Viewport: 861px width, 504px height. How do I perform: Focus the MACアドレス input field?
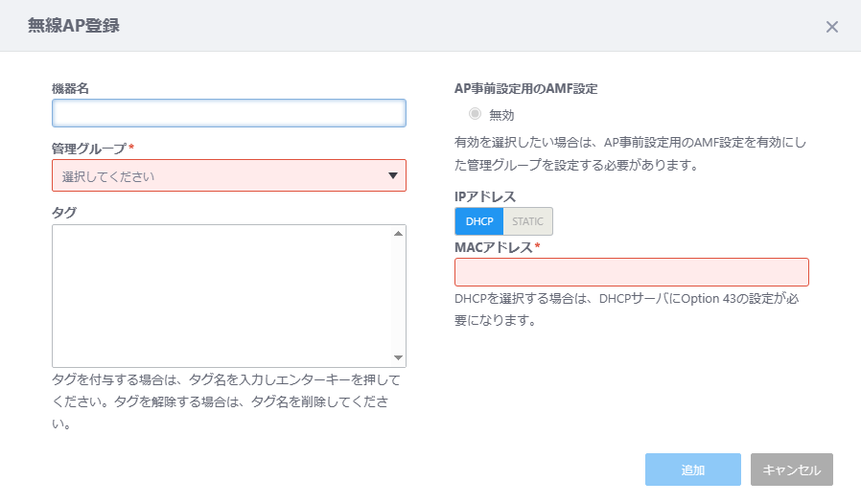pos(632,272)
